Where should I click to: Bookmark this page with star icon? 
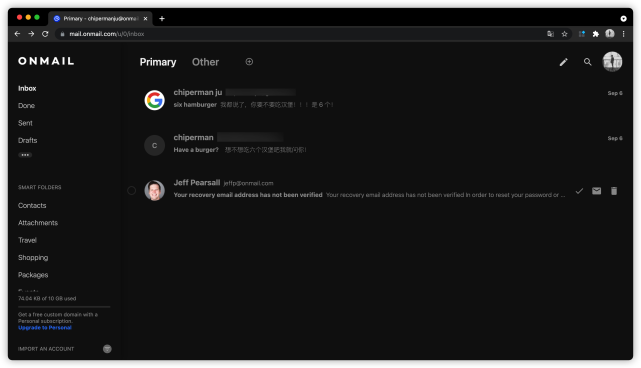click(x=565, y=34)
